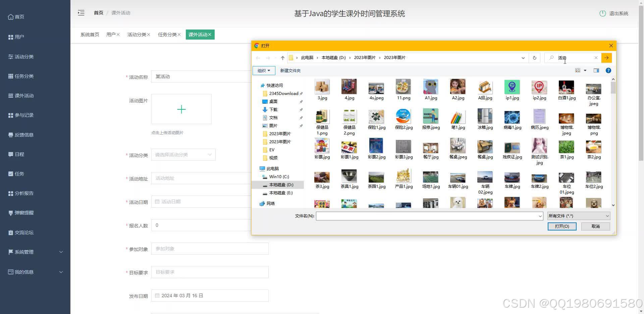The image size is (644, 314).
Task: Click the plus area to upload activity image
Action: (181, 109)
